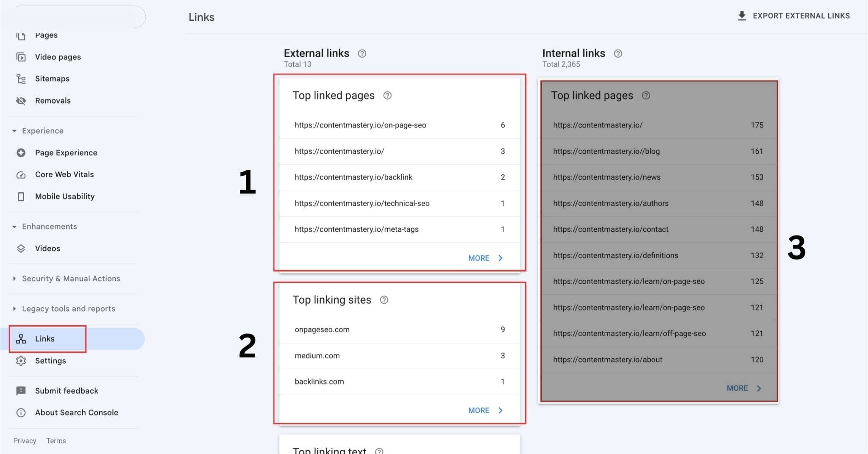This screenshot has height=454, width=868.
Task: Open Core Web Vitals report
Action: click(64, 174)
